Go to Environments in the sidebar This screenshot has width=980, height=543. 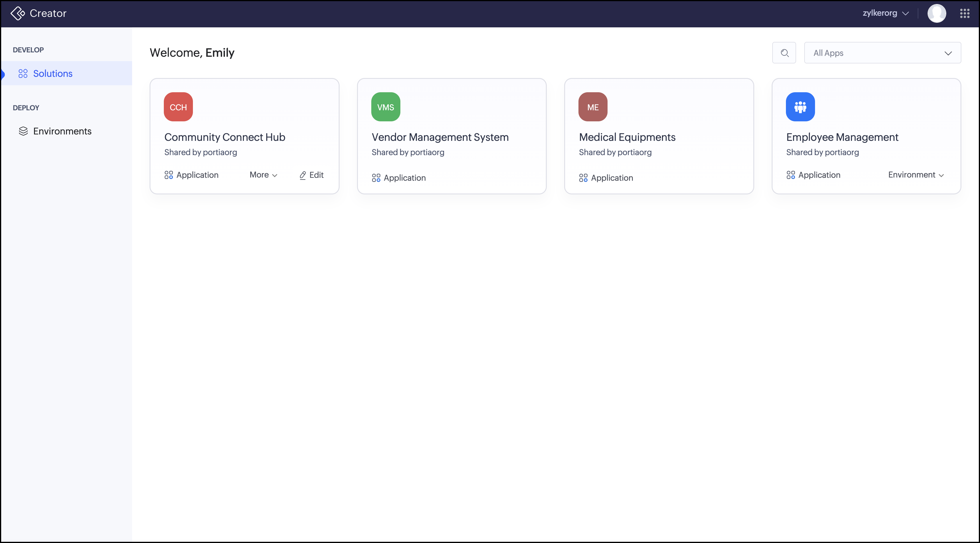(62, 131)
